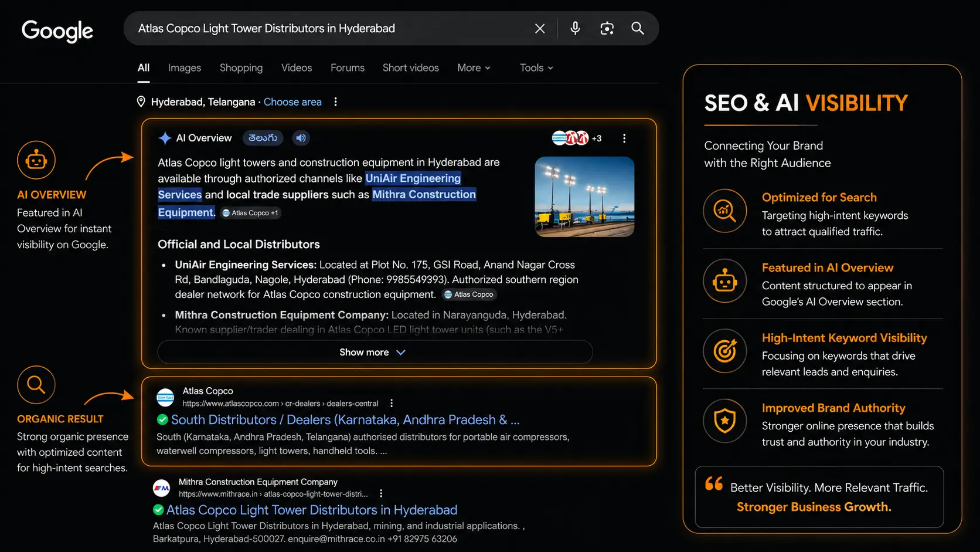The height and width of the screenshot is (552, 980).
Task: Click the Google logo
Action: click(57, 31)
